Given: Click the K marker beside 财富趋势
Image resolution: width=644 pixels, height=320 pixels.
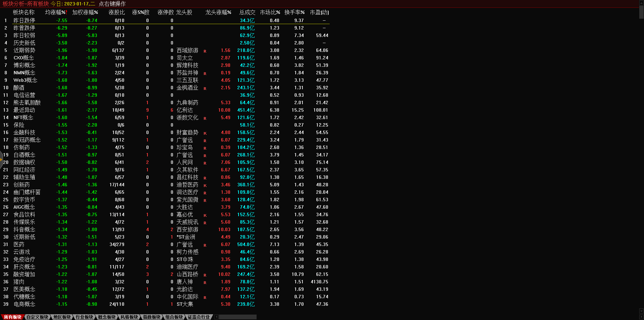Looking at the screenshot, I should (205, 133).
